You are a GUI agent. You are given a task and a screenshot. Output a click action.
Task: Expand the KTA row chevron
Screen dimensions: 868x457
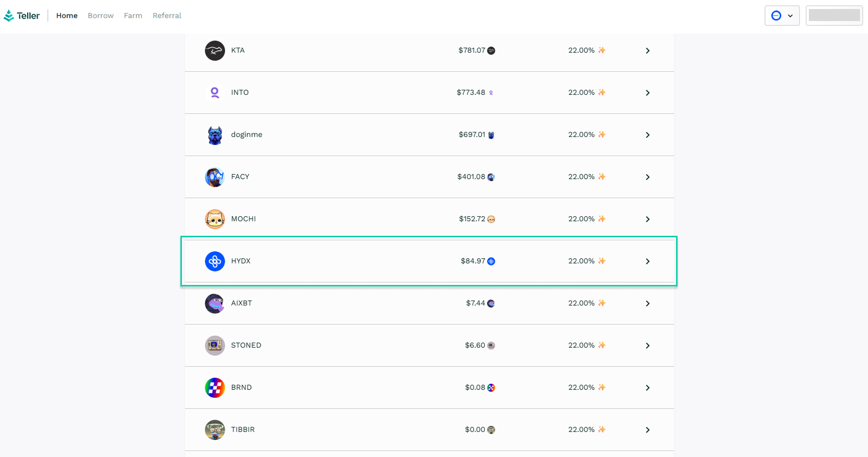(647, 51)
